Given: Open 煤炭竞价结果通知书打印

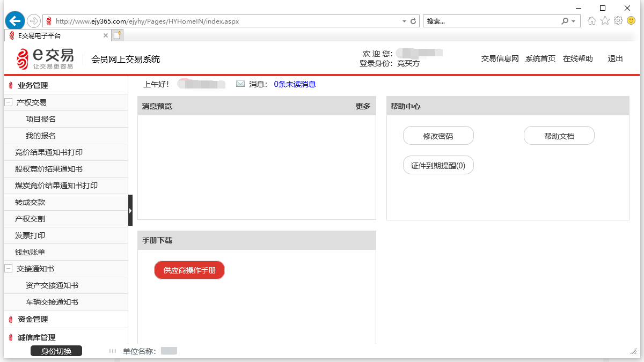Looking at the screenshot, I should 56,186.
